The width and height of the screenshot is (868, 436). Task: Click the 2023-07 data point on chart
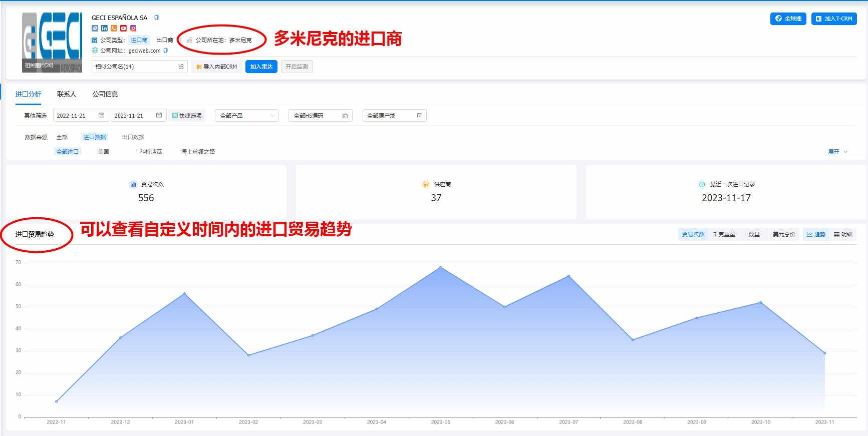pyautogui.click(x=568, y=276)
